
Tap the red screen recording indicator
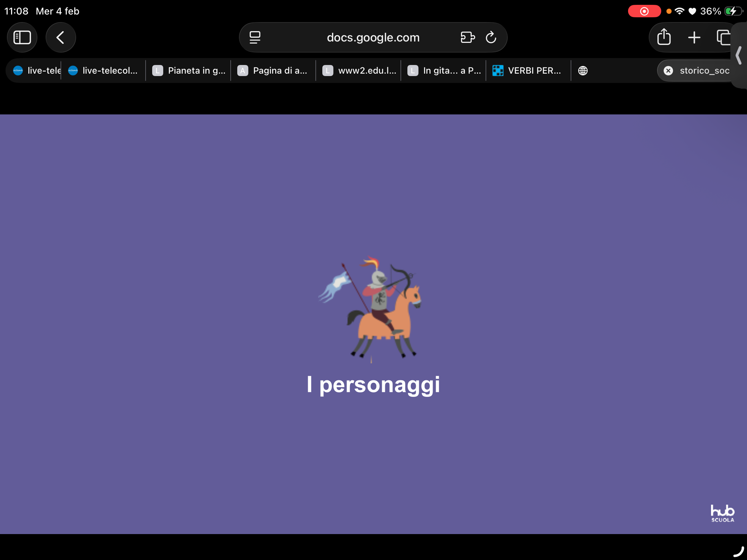[x=644, y=11]
